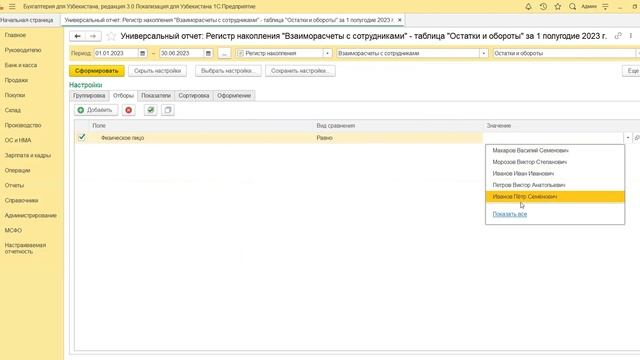Screen dimensions: 640x360
Task: Click Еще button
Action: [x=632, y=71]
